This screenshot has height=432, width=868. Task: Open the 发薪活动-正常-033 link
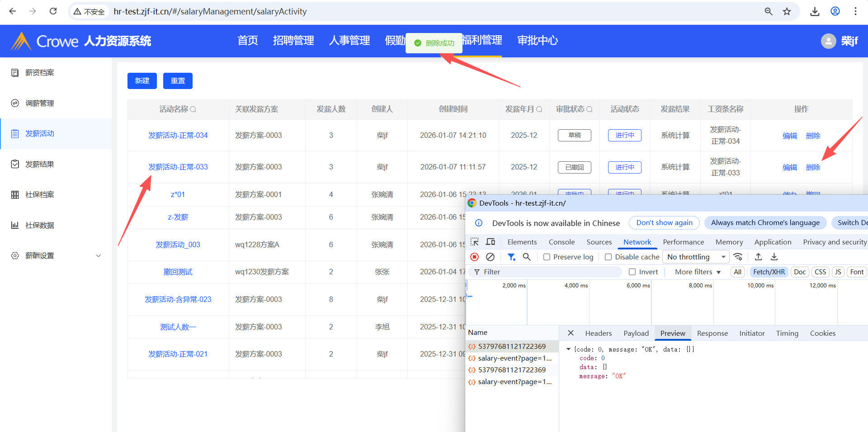178,167
